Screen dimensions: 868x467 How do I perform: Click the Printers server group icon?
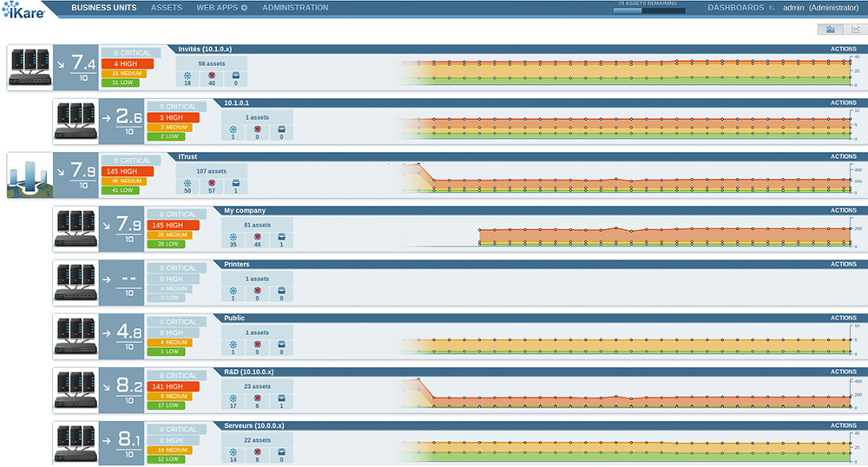click(76, 282)
